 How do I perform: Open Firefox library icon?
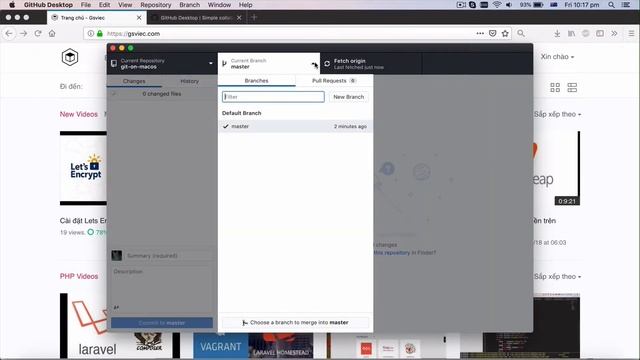pyautogui.click(x=571, y=33)
